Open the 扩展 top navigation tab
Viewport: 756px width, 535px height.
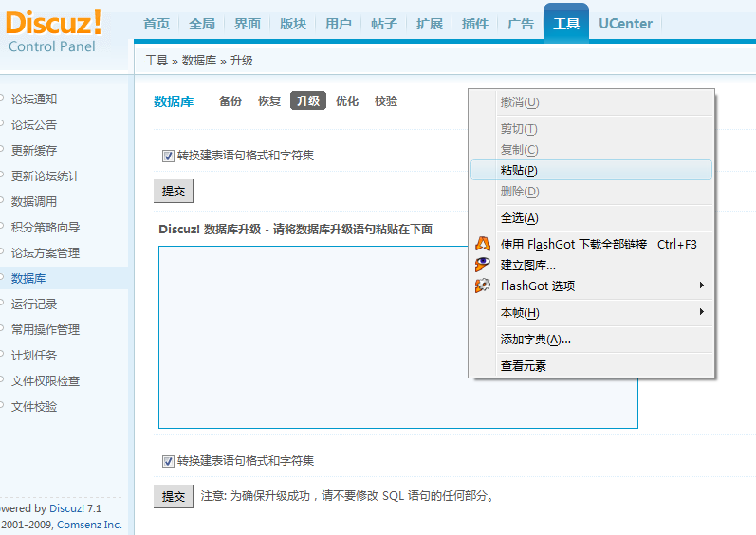(430, 24)
